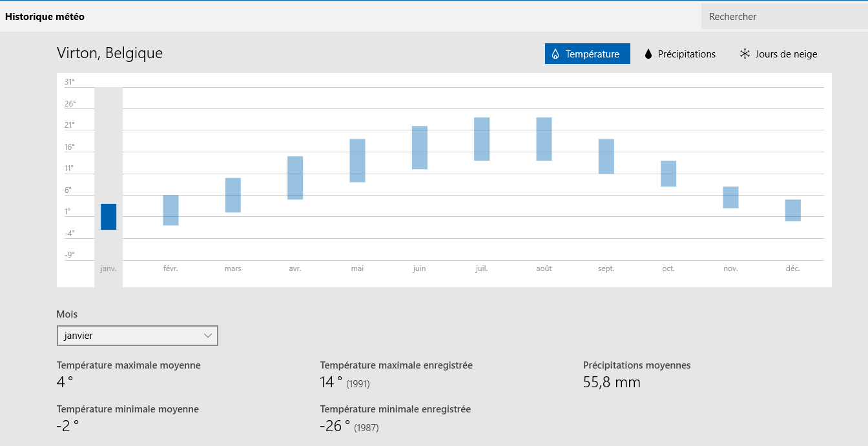Click the juin month label

[x=419, y=269]
